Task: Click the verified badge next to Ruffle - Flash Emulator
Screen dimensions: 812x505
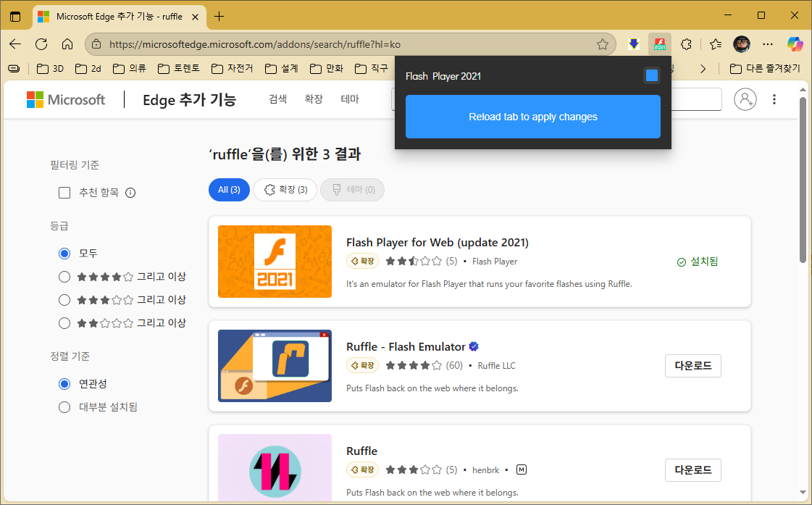Action: [x=474, y=346]
